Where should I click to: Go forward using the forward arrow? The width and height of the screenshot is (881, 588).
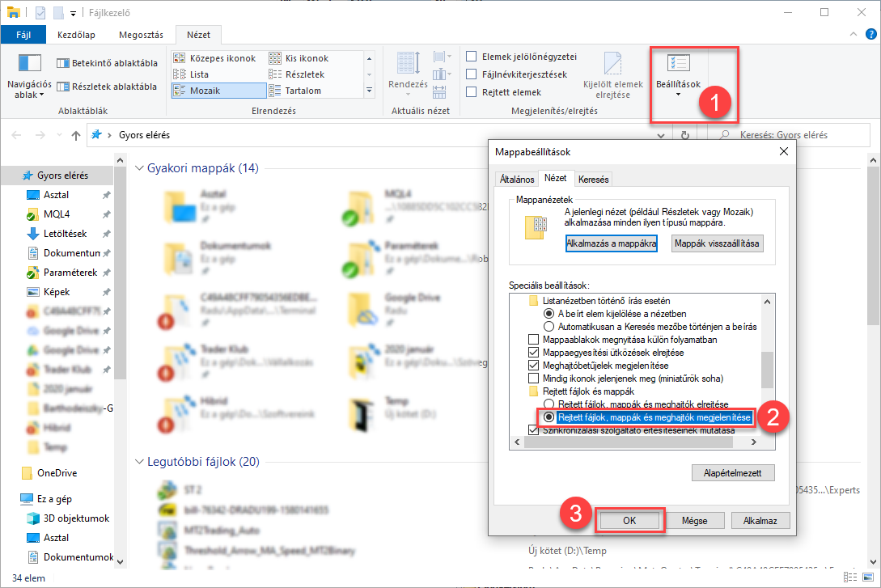[40, 135]
